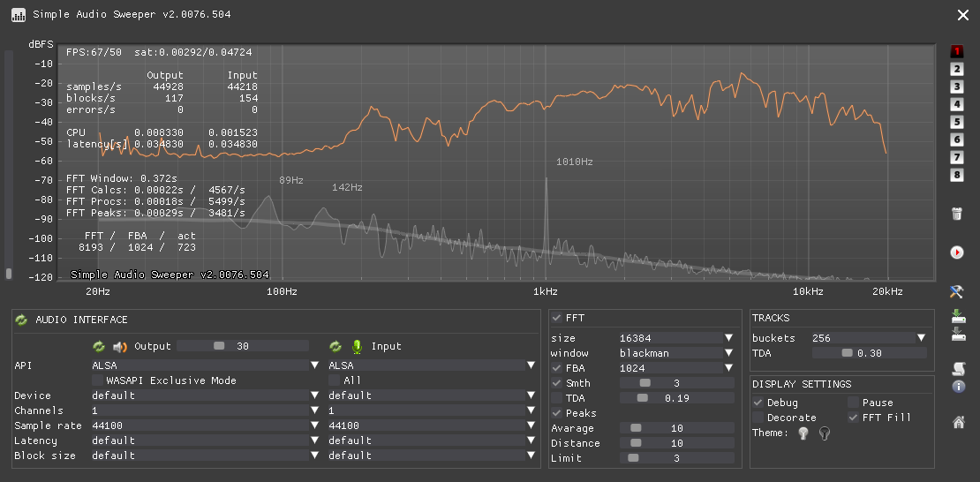Click the home icon
This screenshot has width=980, height=482.
coord(958,422)
